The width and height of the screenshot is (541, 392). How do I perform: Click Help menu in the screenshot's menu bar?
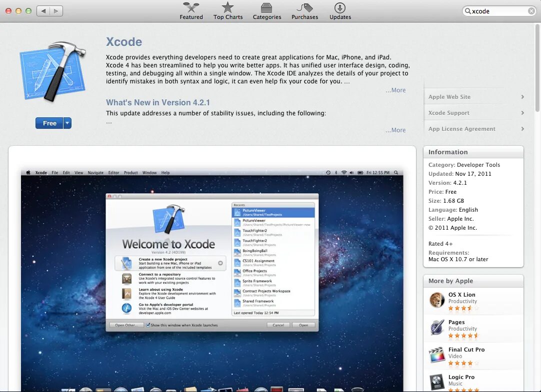click(165, 173)
